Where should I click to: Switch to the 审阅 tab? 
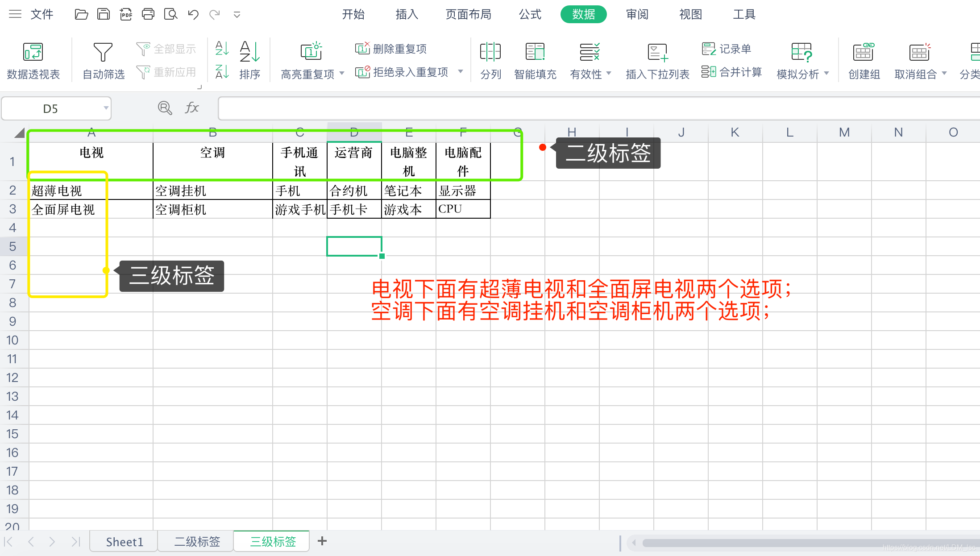tap(637, 14)
